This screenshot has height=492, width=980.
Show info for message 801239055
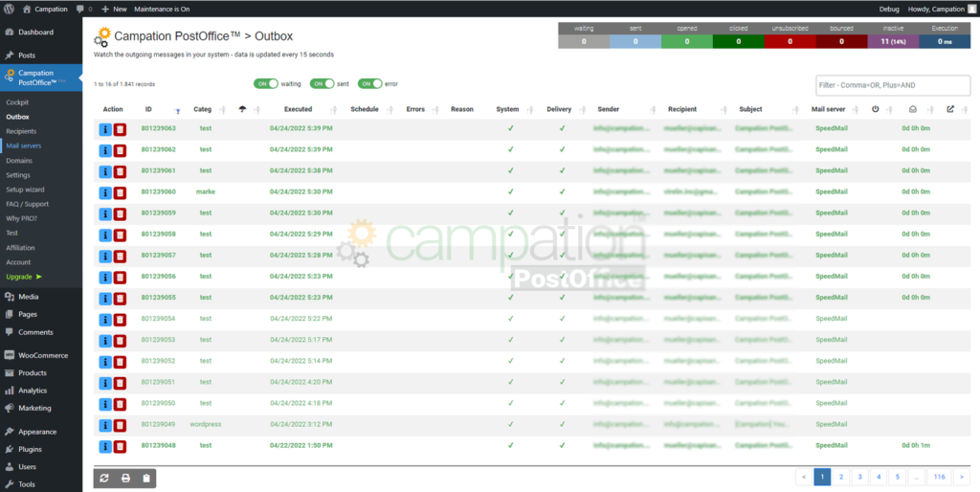coord(105,299)
